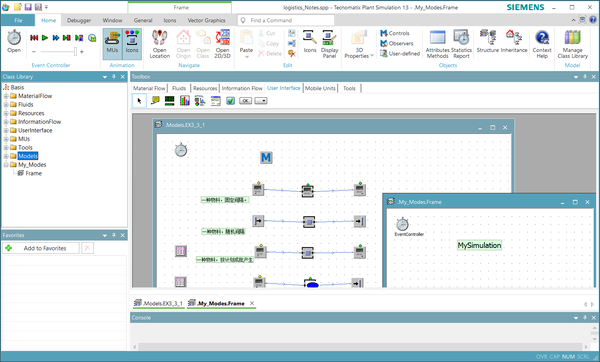Image resolution: width=600 pixels, height=362 pixels.
Task: Click the blue Fast Forward simulation icon
Action: pyautogui.click(x=56, y=38)
